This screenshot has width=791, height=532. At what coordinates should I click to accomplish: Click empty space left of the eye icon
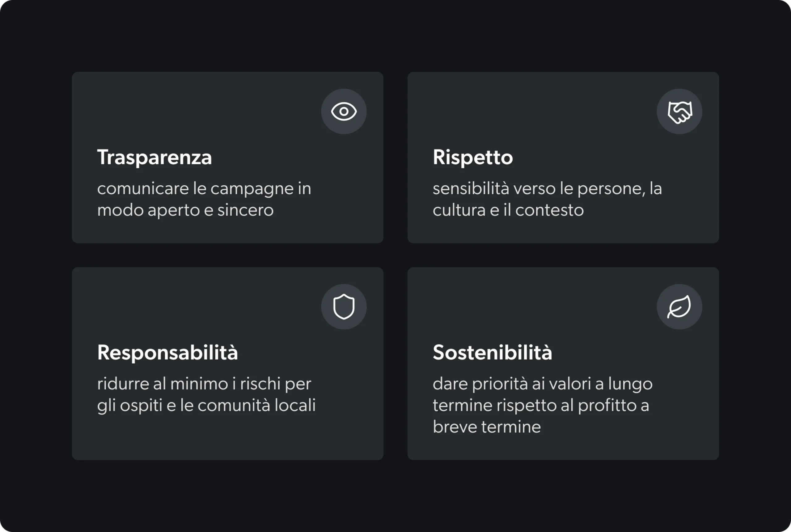pos(204,111)
